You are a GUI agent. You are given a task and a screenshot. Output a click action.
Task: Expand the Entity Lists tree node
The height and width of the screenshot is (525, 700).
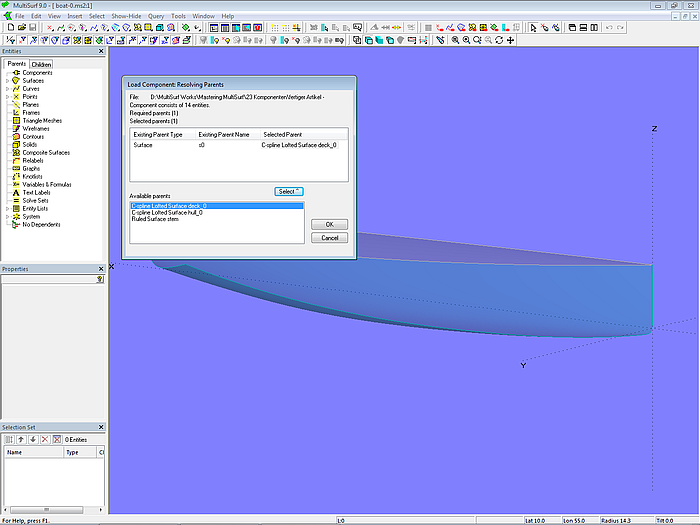pos(7,208)
